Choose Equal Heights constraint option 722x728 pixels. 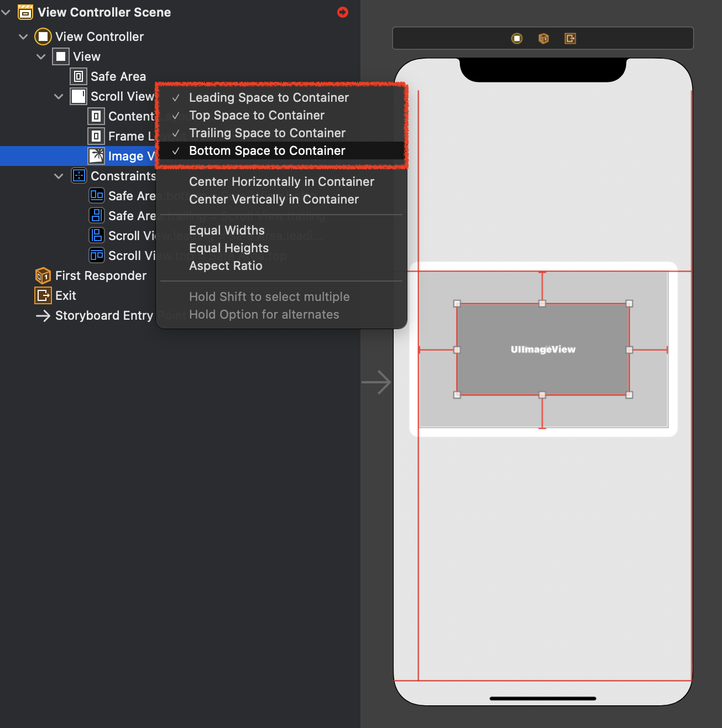[282, 248]
